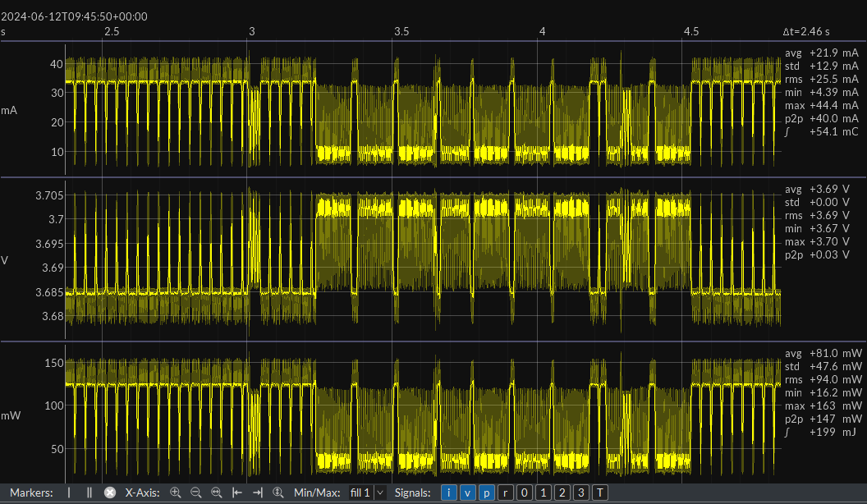The image size is (867, 504).
Task: Click the voltage min +3.67 V statistic
Action: (817, 228)
